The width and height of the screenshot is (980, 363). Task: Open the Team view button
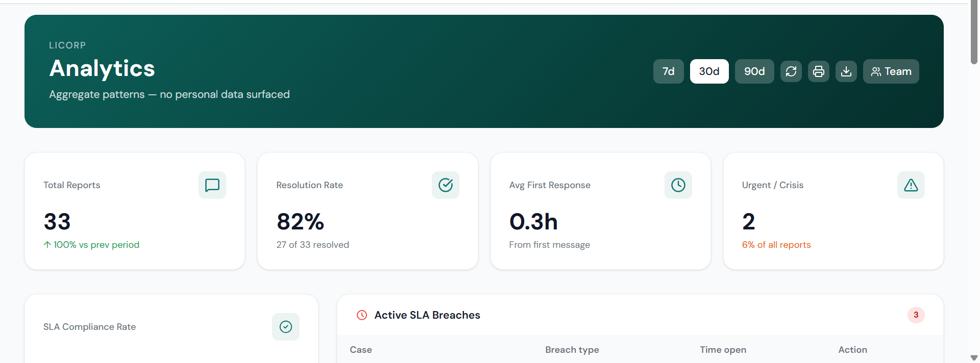click(x=891, y=71)
